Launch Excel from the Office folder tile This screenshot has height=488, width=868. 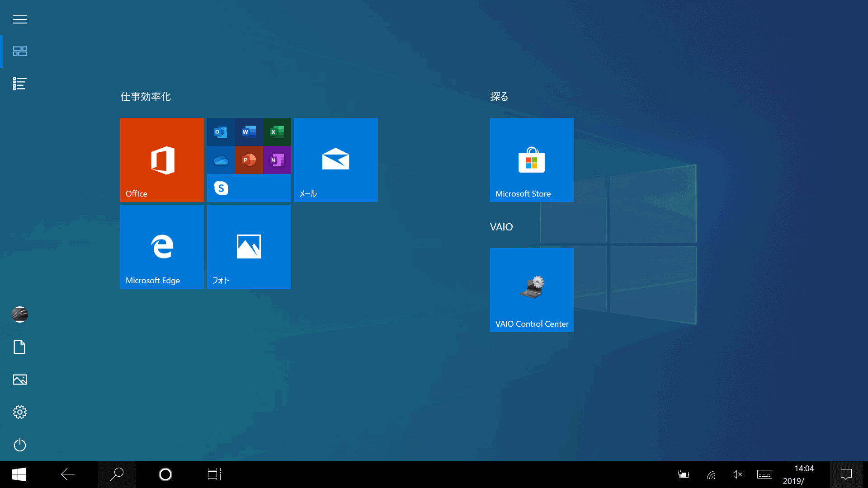click(277, 132)
